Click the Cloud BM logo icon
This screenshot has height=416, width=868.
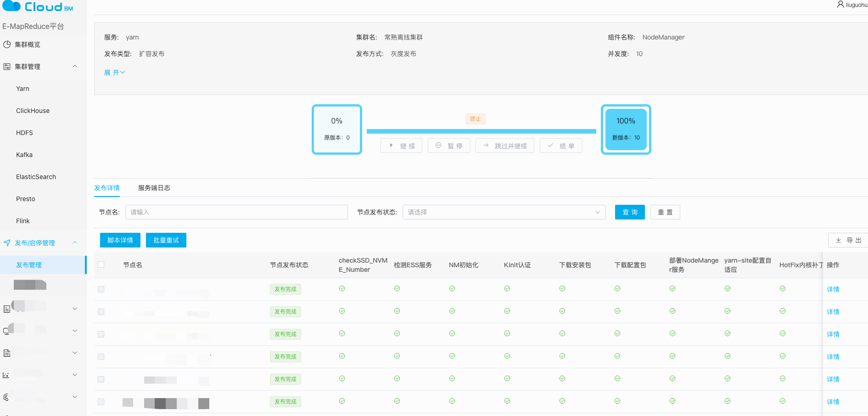click(11, 6)
